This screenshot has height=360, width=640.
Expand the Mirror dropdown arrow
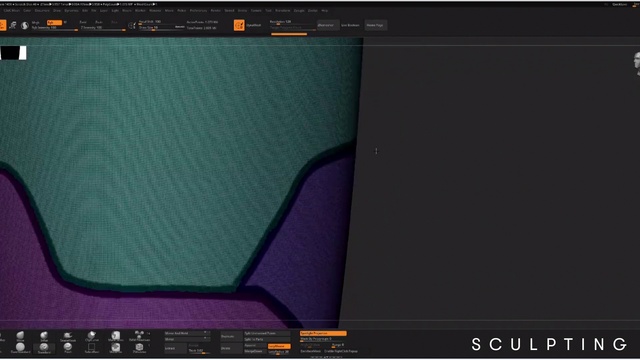tap(205, 339)
